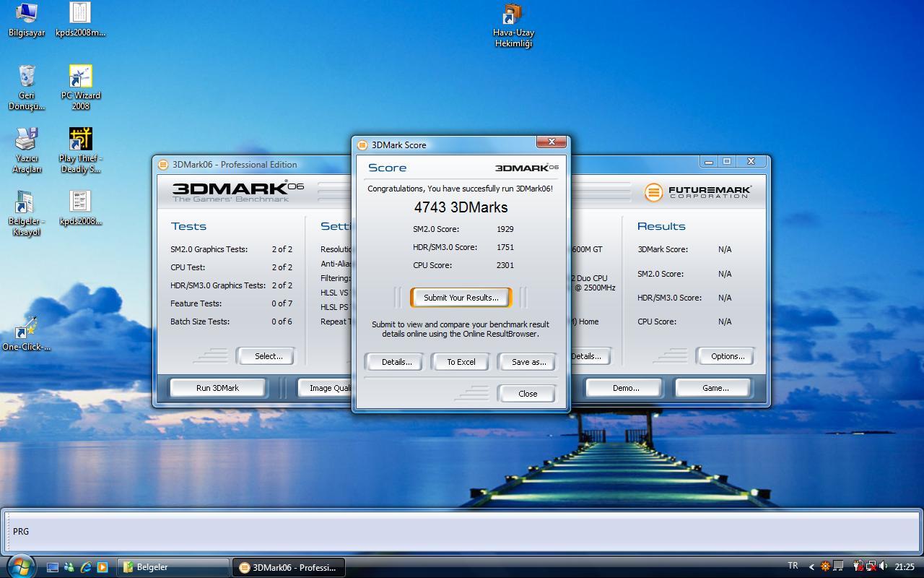924x578 pixels.
Task: Click 3DMark Score N/A in Results
Action: point(684,249)
